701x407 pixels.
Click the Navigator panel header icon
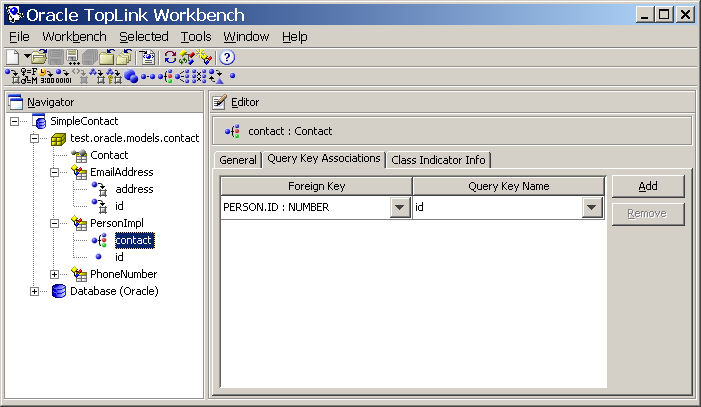pos(16,102)
